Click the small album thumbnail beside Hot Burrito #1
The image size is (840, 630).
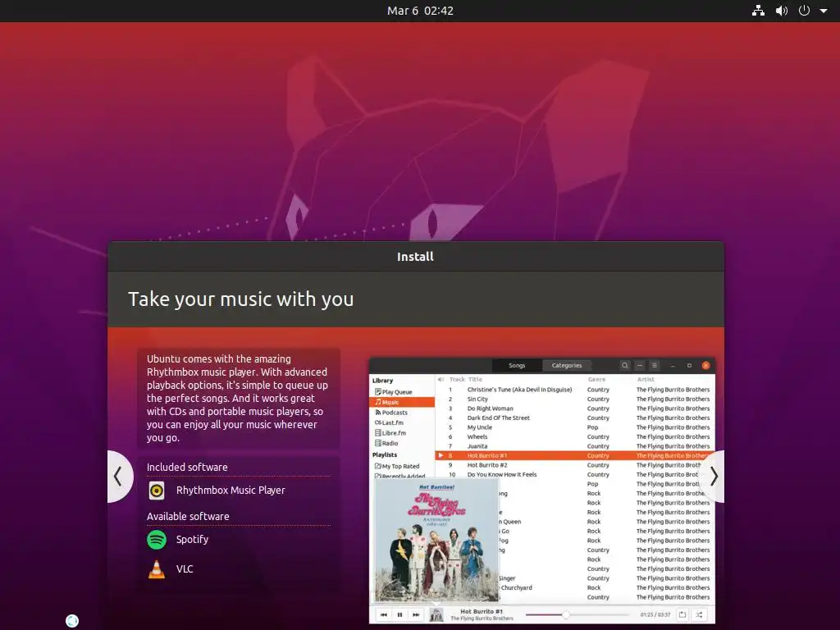(436, 615)
